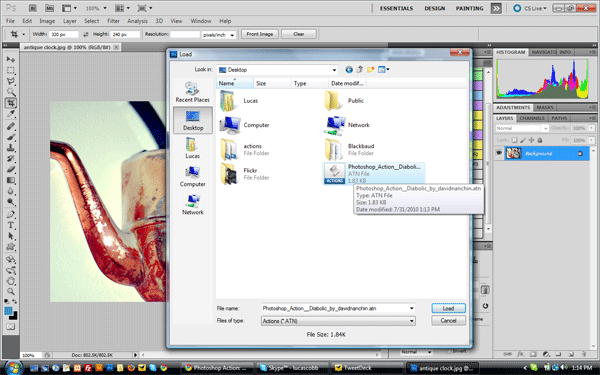
Task: Toggle lock transparent pixels in Layers
Action: tap(515, 140)
